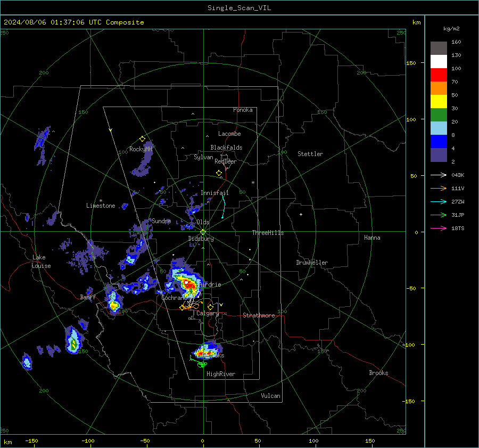This screenshot has width=479, height=448.
Task: Select the yellow 30-50 legend swatch
Action: click(439, 102)
